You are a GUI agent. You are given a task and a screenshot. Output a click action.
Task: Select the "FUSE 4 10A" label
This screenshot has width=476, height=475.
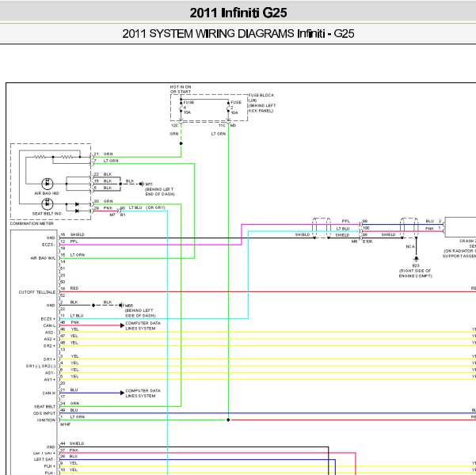(188, 108)
